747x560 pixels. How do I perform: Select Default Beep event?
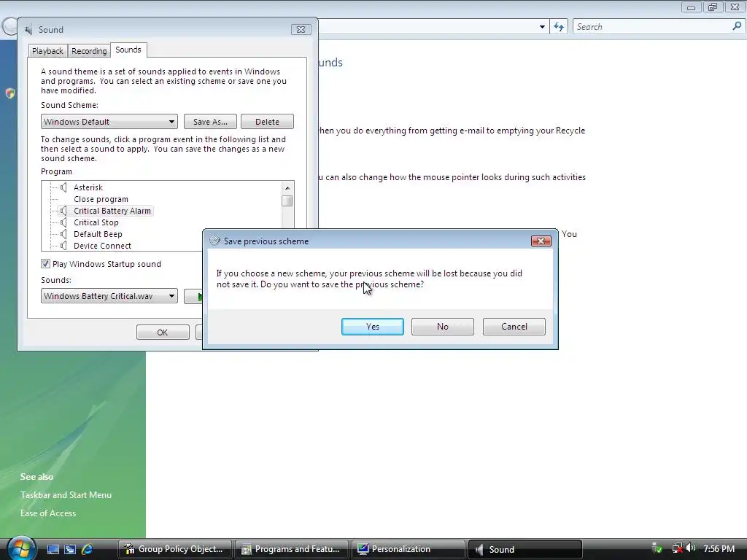(x=98, y=234)
